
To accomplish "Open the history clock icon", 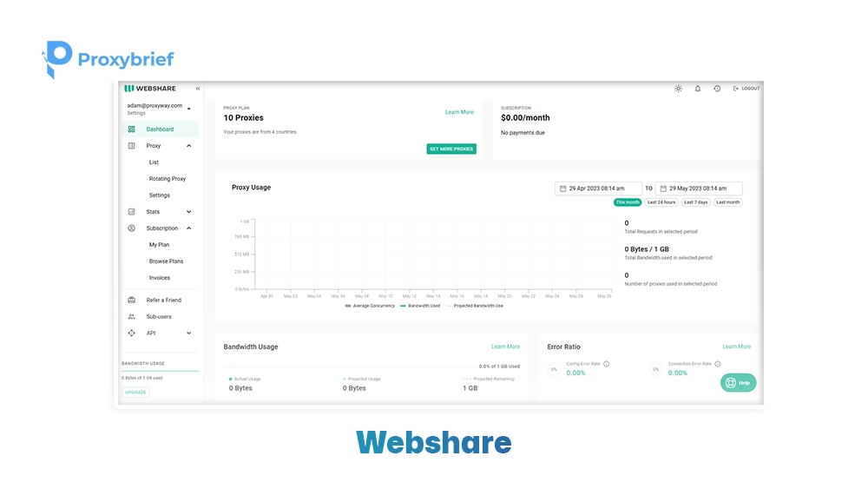I will [x=717, y=89].
